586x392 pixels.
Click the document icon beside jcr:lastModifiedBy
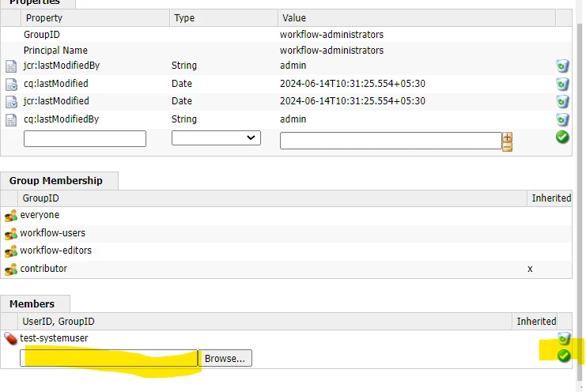click(11, 66)
